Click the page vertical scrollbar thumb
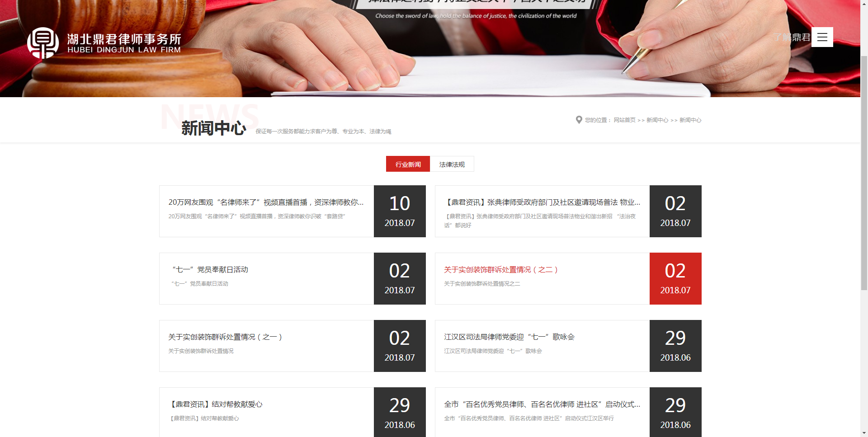 [864, 172]
